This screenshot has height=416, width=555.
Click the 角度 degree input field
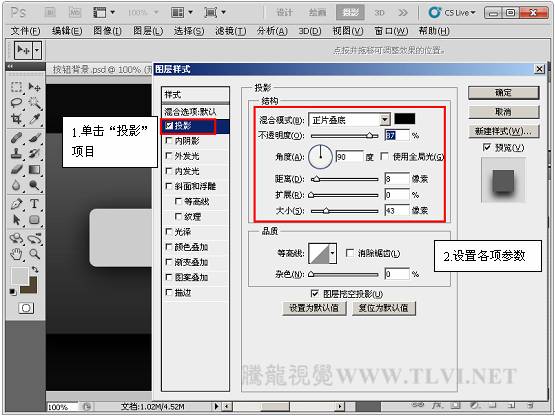(349, 156)
